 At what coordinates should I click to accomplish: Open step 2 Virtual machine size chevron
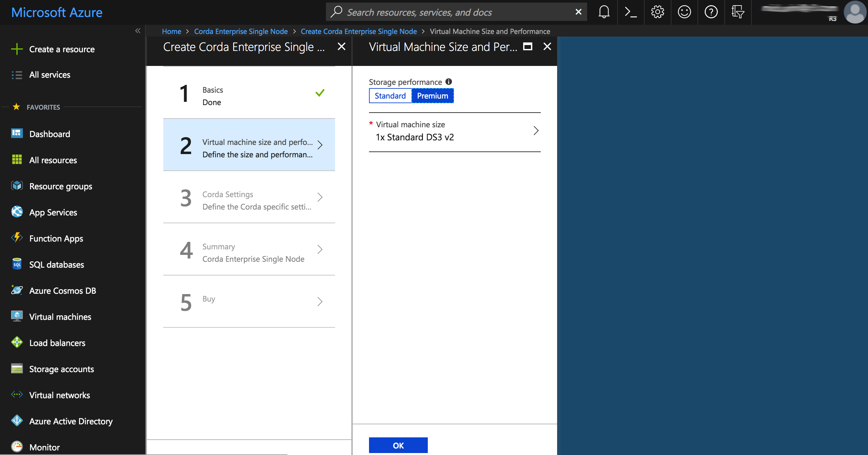(320, 145)
